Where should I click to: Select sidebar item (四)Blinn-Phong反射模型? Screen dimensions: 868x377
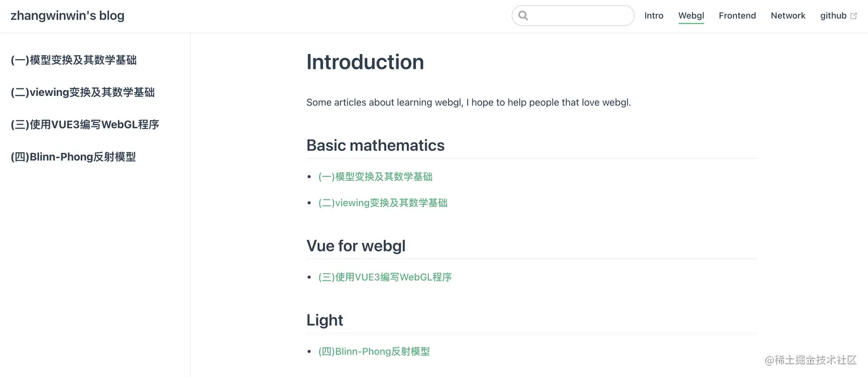73,157
